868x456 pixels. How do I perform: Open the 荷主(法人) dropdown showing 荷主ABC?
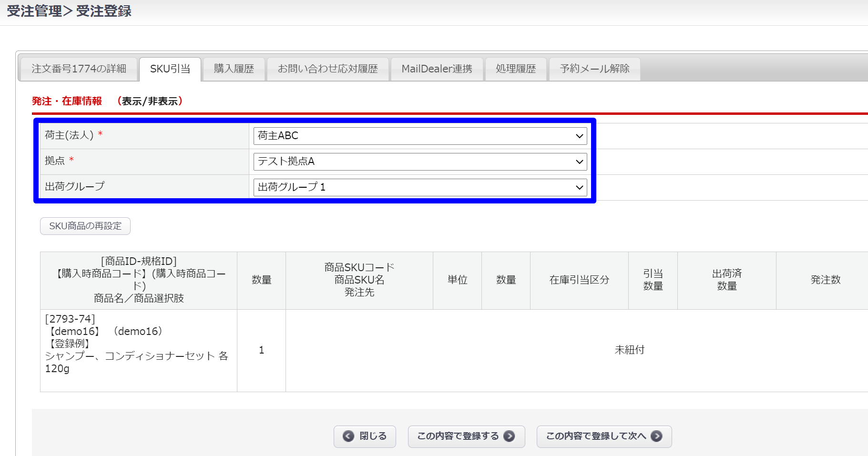[420, 136]
